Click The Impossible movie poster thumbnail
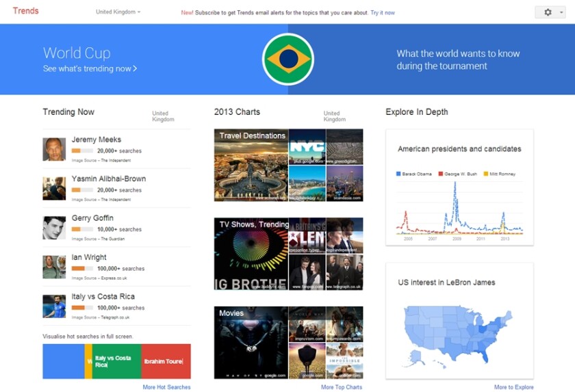This screenshot has width=575, height=392. tap(345, 361)
